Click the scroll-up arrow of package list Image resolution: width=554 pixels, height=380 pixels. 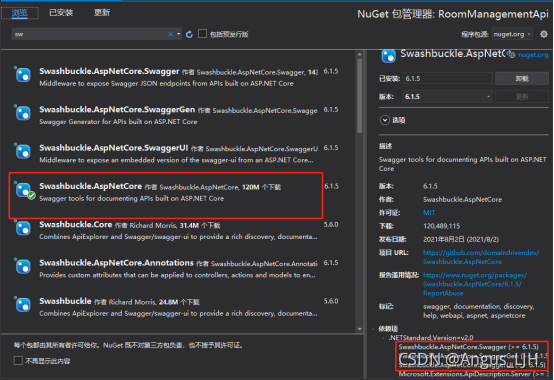coord(359,55)
